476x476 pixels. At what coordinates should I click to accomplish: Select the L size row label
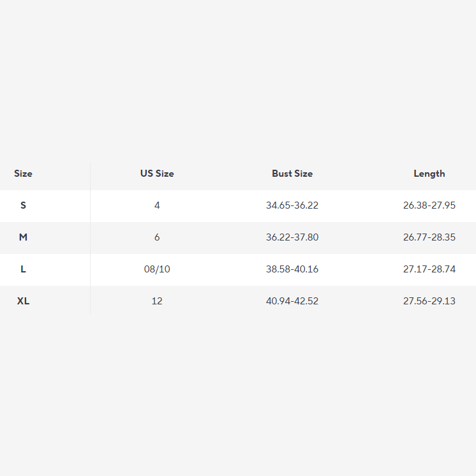point(23,269)
